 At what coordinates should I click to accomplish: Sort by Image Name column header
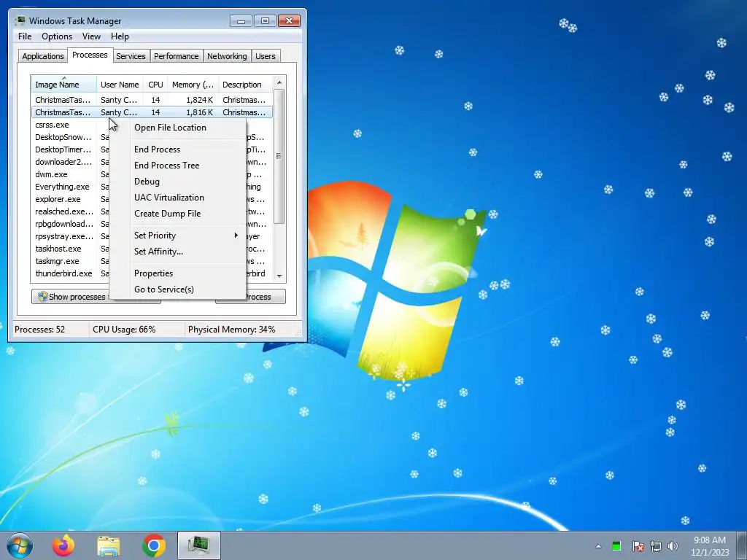pos(64,85)
